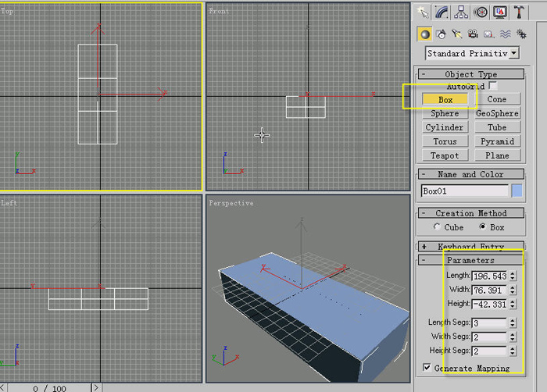The height and width of the screenshot is (392, 547).
Task: Select the Lights category icon
Action: tap(456, 34)
